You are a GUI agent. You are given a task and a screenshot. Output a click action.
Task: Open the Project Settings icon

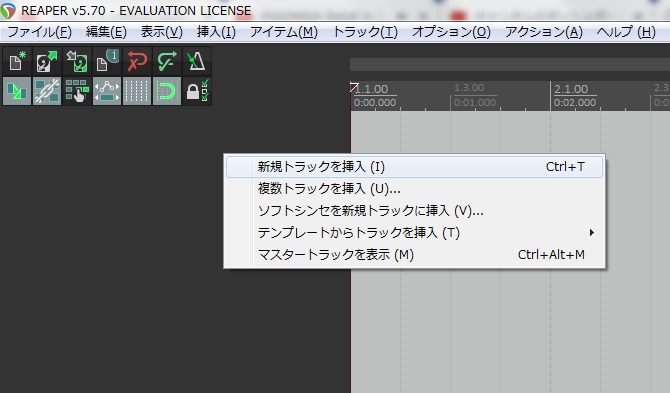pyautogui.click(x=107, y=61)
